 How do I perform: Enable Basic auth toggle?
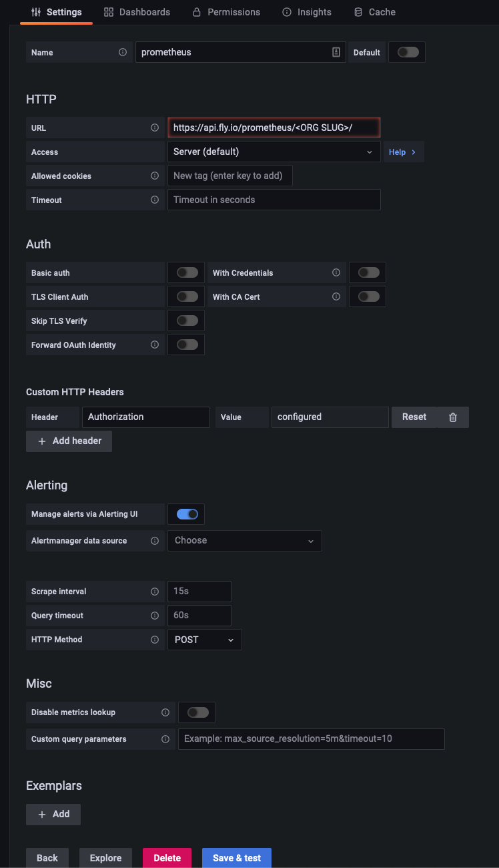coord(187,272)
